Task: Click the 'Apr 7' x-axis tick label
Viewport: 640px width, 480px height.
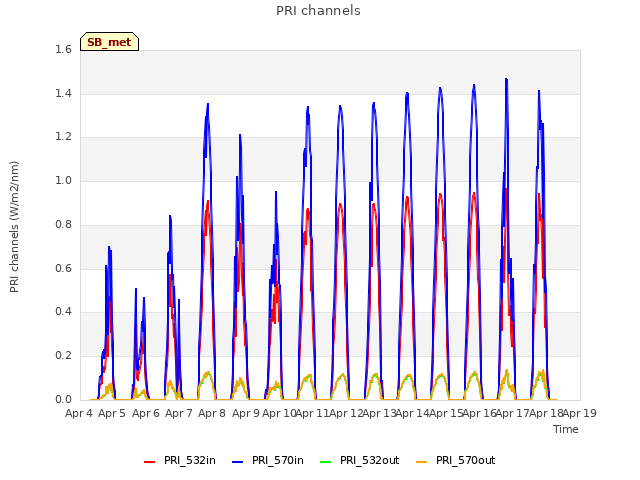Action: click(x=179, y=413)
